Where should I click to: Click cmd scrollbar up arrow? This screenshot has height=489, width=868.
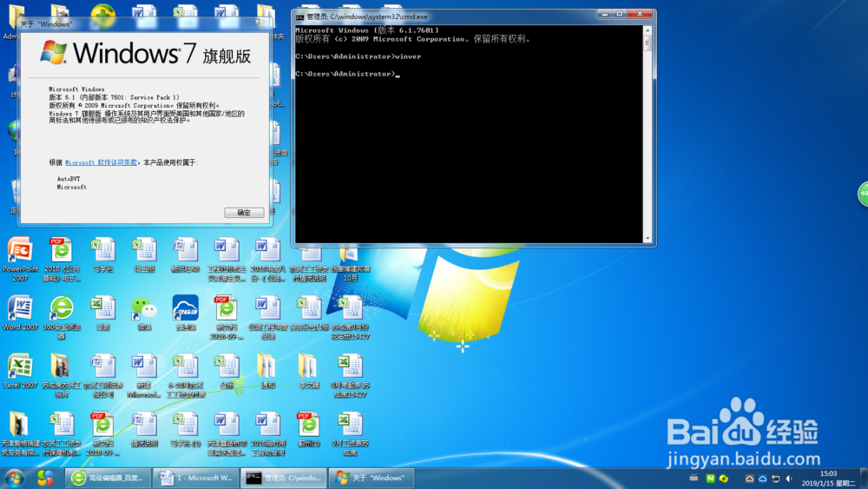pyautogui.click(x=648, y=30)
